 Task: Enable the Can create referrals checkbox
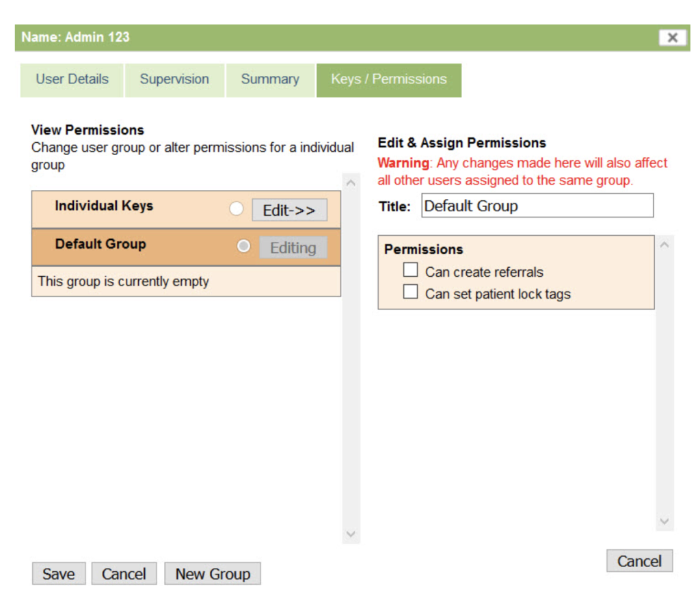410,271
